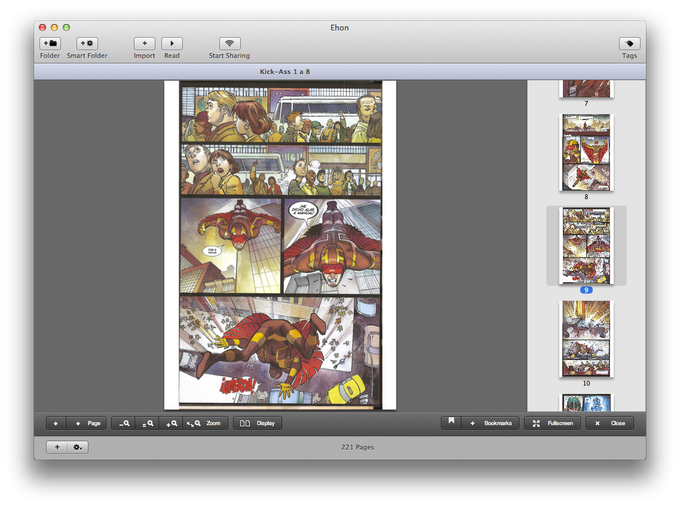Click the comic page in main viewer

pos(280,245)
